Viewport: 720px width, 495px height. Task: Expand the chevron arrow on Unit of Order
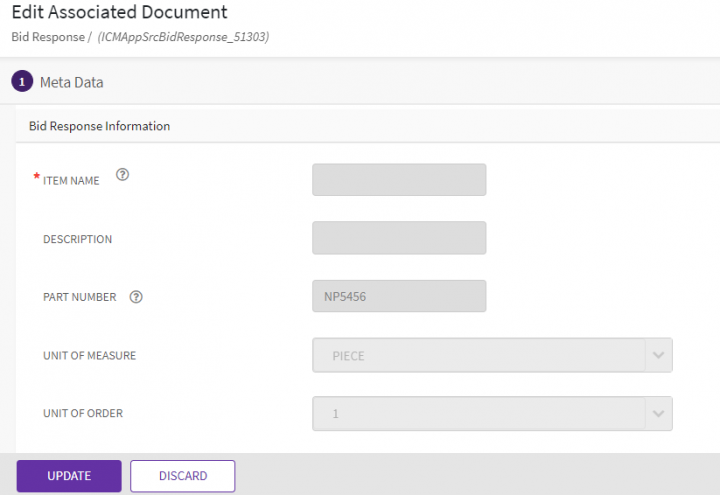coord(657,413)
